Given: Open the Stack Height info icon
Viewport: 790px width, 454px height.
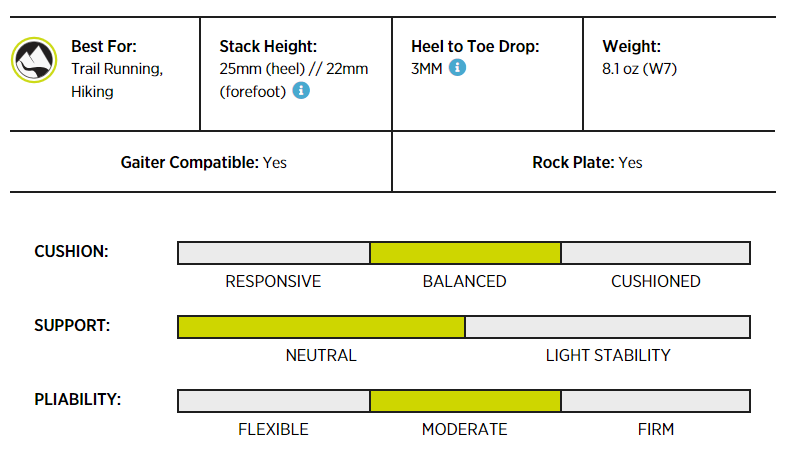Looking at the screenshot, I should [300, 91].
